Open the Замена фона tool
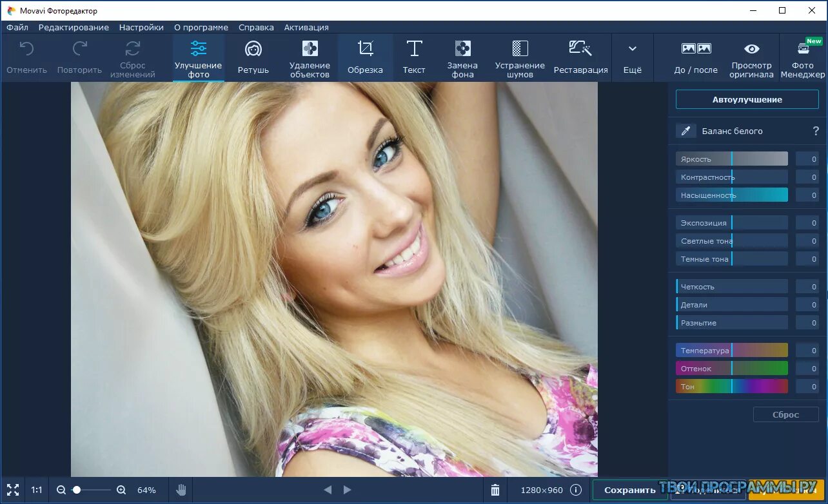Screen dimensions: 828x504 (462, 57)
